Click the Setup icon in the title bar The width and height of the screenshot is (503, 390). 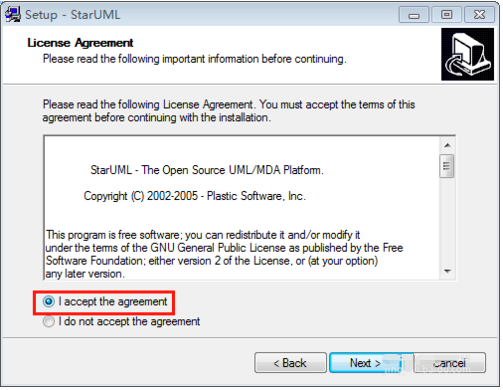[13, 14]
